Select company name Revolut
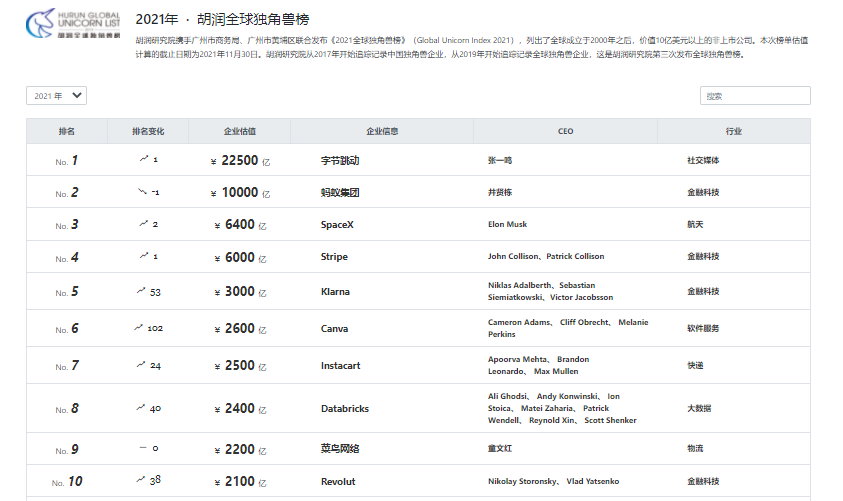This screenshot has height=501, width=843. [338, 482]
